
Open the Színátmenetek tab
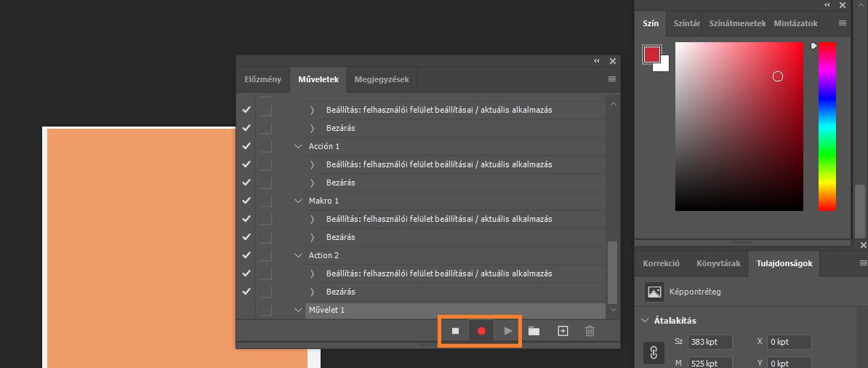737,23
